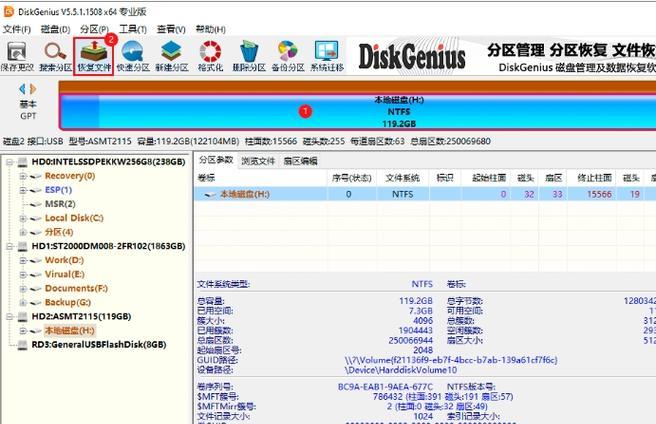This screenshot has width=656, height=424.
Task: Click the 卷标 column header
Action: coord(261,178)
